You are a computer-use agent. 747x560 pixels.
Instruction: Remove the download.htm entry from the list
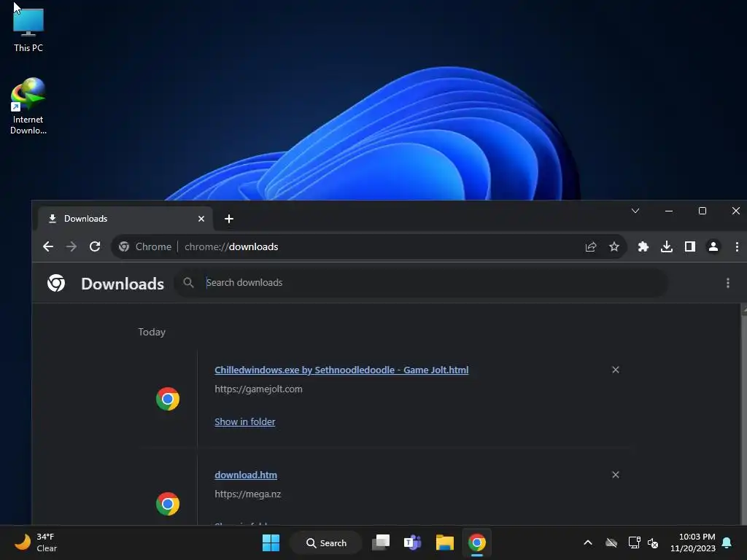pyautogui.click(x=616, y=475)
